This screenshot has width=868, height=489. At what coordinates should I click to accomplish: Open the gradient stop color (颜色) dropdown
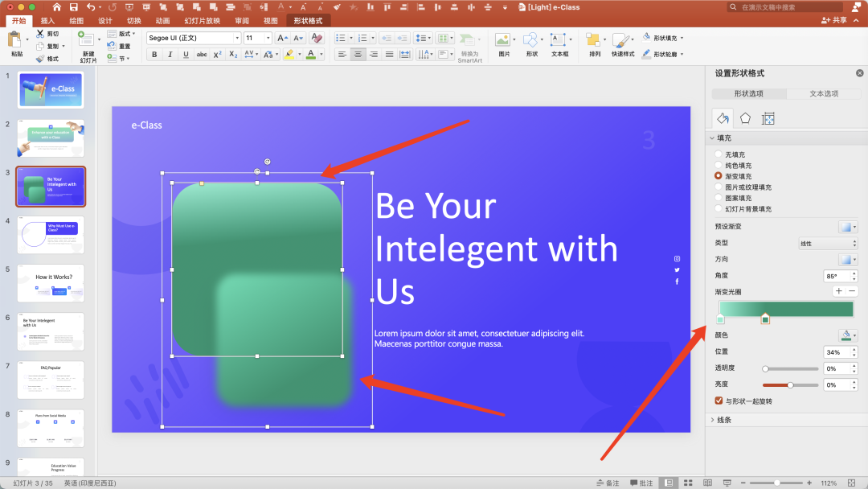(x=848, y=335)
